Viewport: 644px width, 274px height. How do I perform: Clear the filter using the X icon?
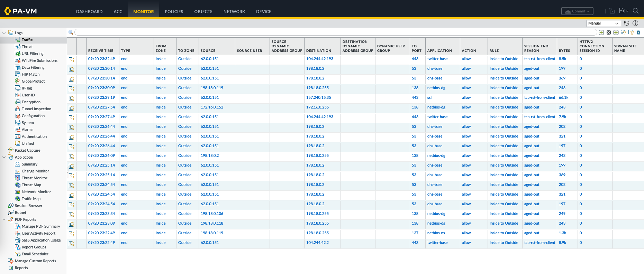tap(609, 32)
